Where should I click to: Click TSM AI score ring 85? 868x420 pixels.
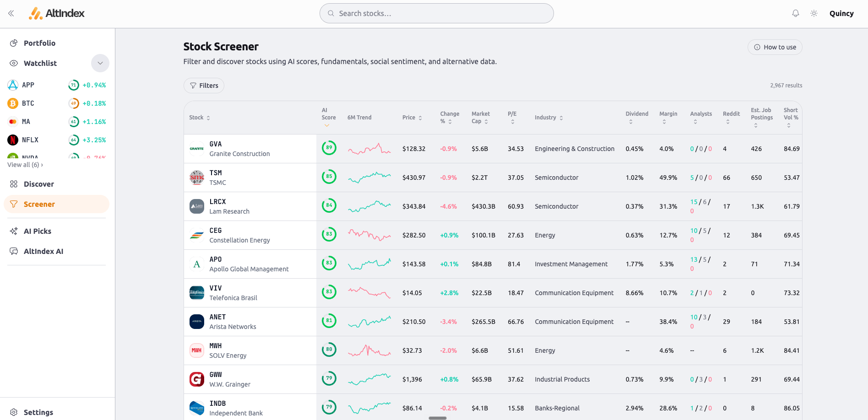tap(329, 177)
